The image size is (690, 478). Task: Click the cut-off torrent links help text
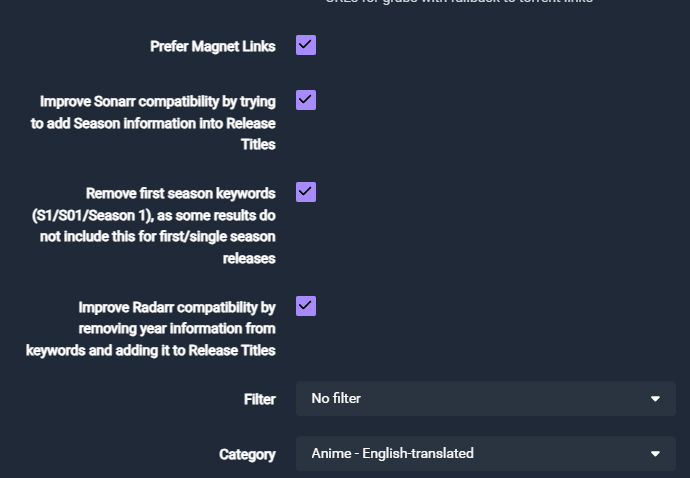[458, 3]
